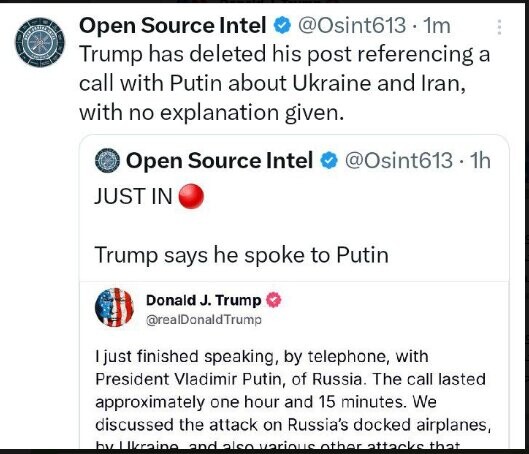Click 'Trump says he spoke to Putin' text
This screenshot has width=529, height=454.
[x=242, y=255]
